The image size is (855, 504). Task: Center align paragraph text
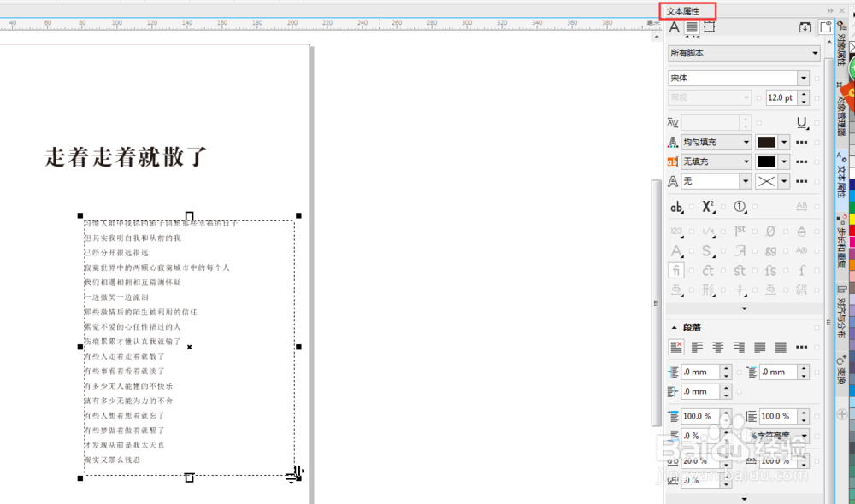click(718, 347)
